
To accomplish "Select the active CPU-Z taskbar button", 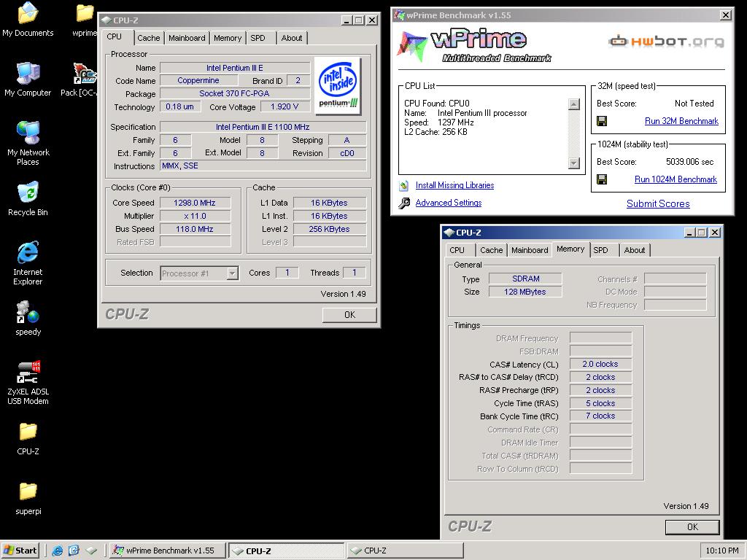I will (286, 551).
